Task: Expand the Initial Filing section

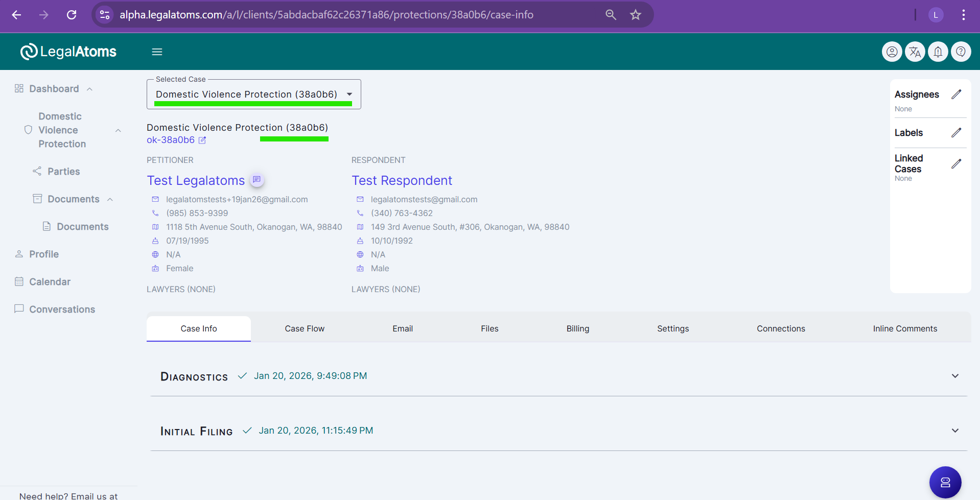Action: (x=954, y=431)
